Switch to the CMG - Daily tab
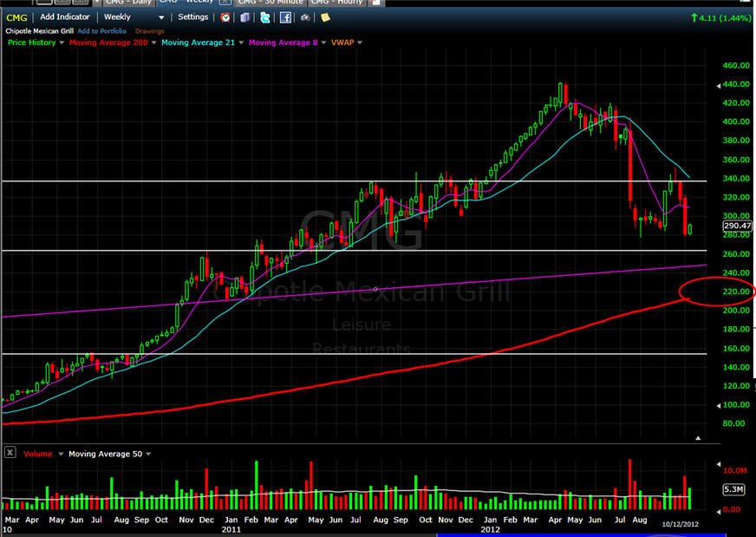Viewport: 756px width, 537px height. (127, 3)
